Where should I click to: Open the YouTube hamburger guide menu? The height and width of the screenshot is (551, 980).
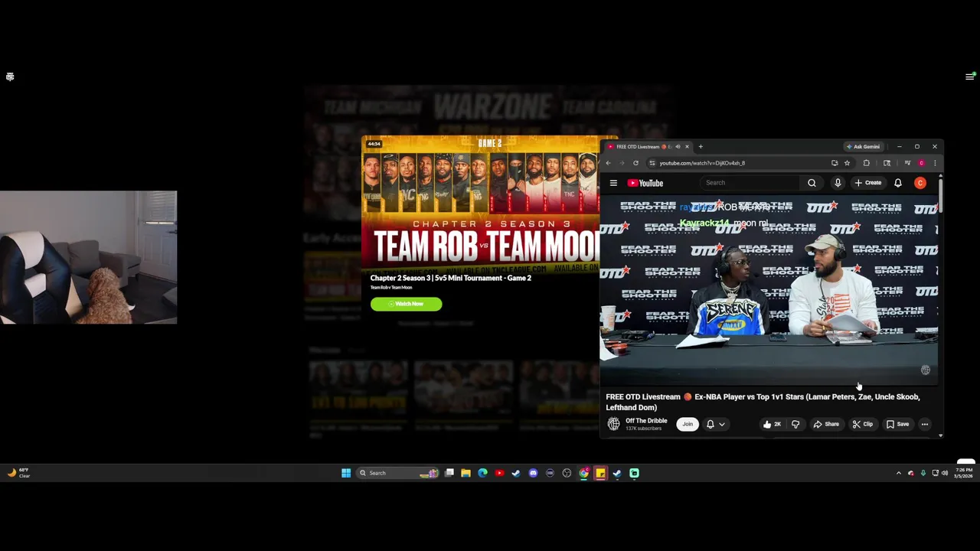[613, 183]
